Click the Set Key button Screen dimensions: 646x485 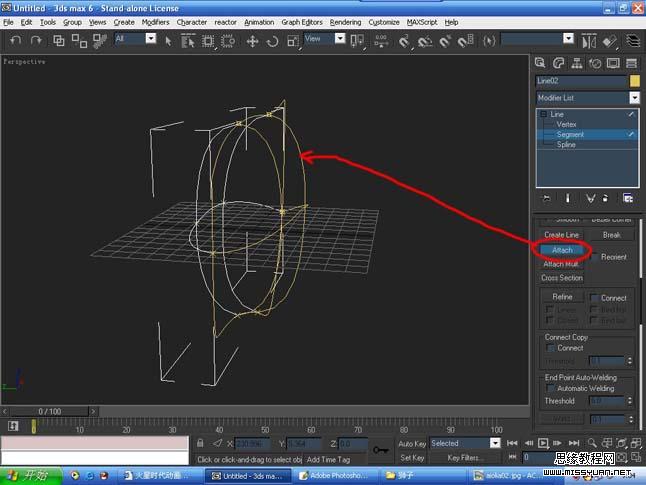[412, 457]
